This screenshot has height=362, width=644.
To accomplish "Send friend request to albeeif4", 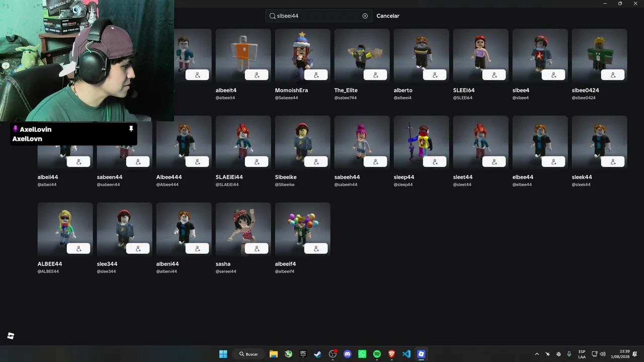I will (x=316, y=249).
